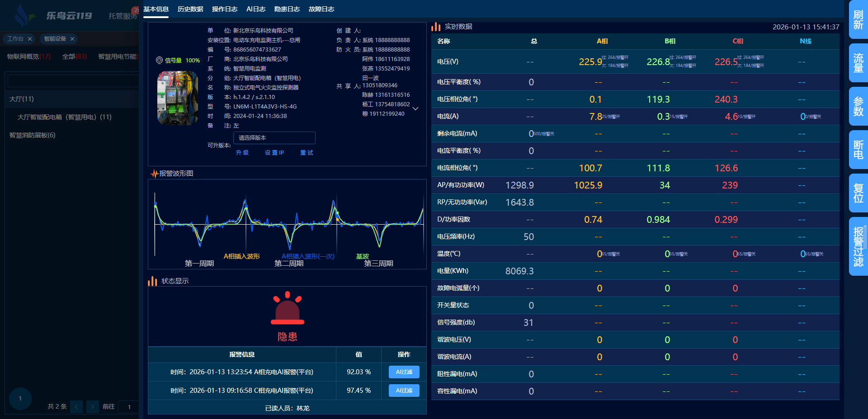Go to next page in the pagination
Image resolution: width=868 pixels, height=419 pixels.
pyautogui.click(x=93, y=407)
